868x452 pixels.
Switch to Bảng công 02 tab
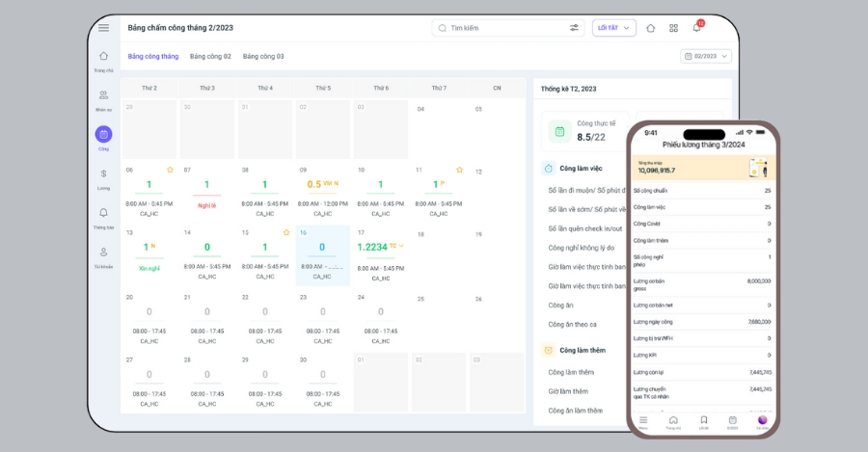pyautogui.click(x=210, y=56)
